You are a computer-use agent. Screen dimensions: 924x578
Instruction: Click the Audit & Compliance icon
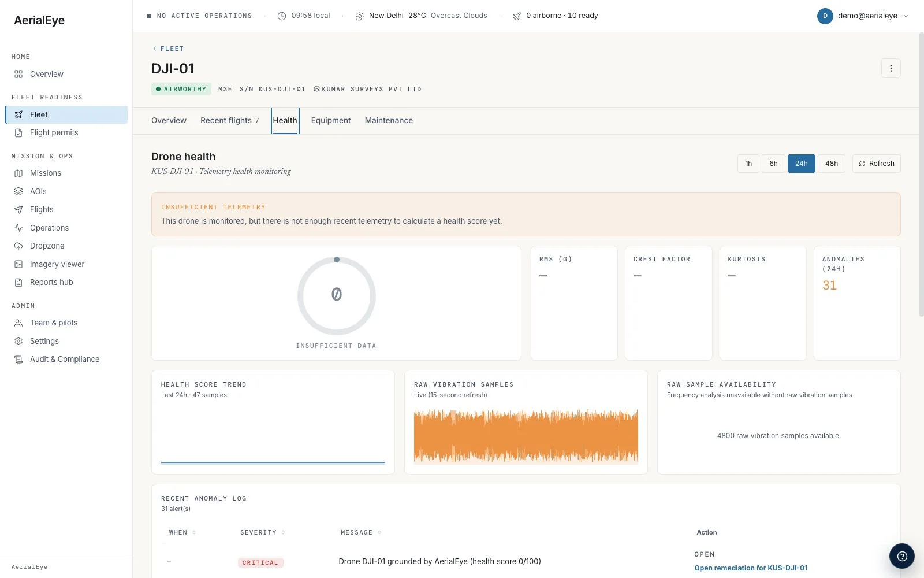click(18, 359)
